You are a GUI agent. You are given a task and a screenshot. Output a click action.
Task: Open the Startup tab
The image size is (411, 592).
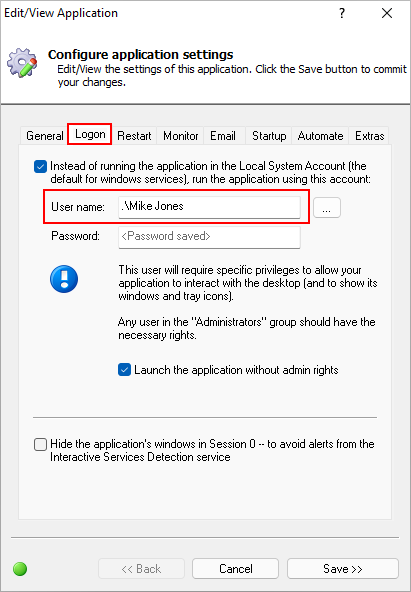269,136
